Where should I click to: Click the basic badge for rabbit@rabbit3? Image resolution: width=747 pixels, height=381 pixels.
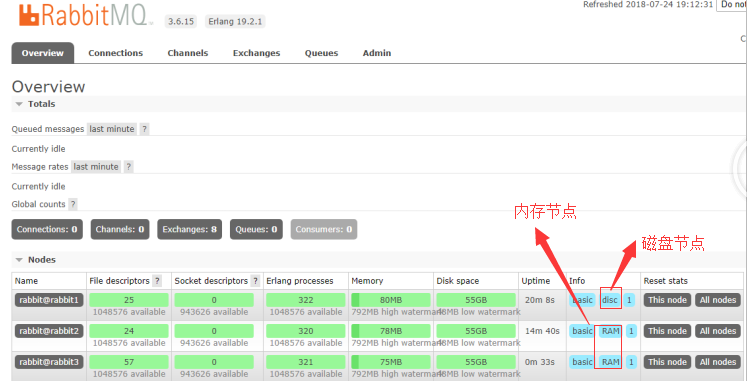click(x=582, y=362)
